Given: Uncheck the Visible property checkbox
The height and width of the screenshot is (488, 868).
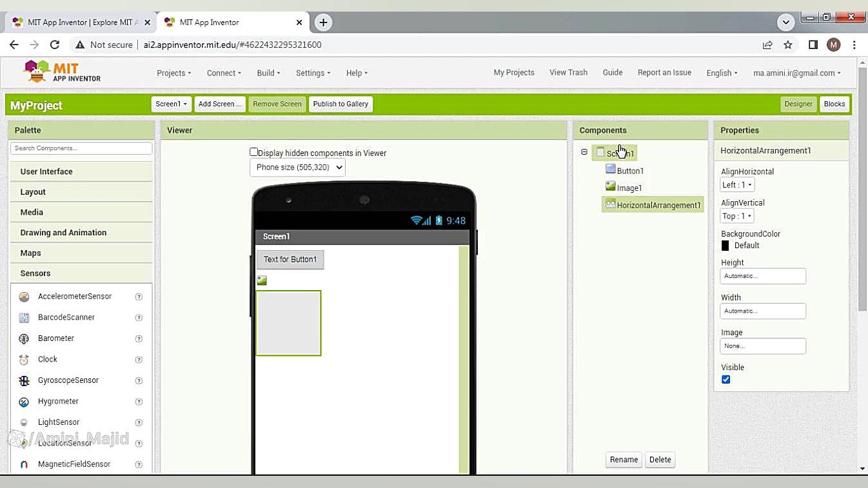Looking at the screenshot, I should [x=725, y=380].
